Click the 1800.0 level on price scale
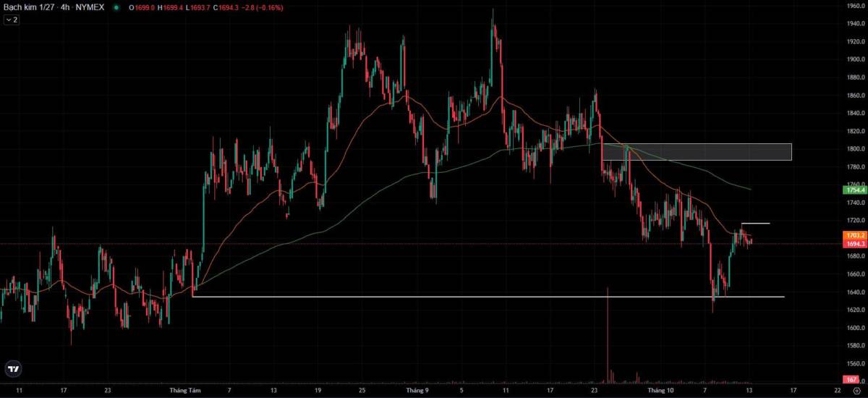 click(x=856, y=149)
